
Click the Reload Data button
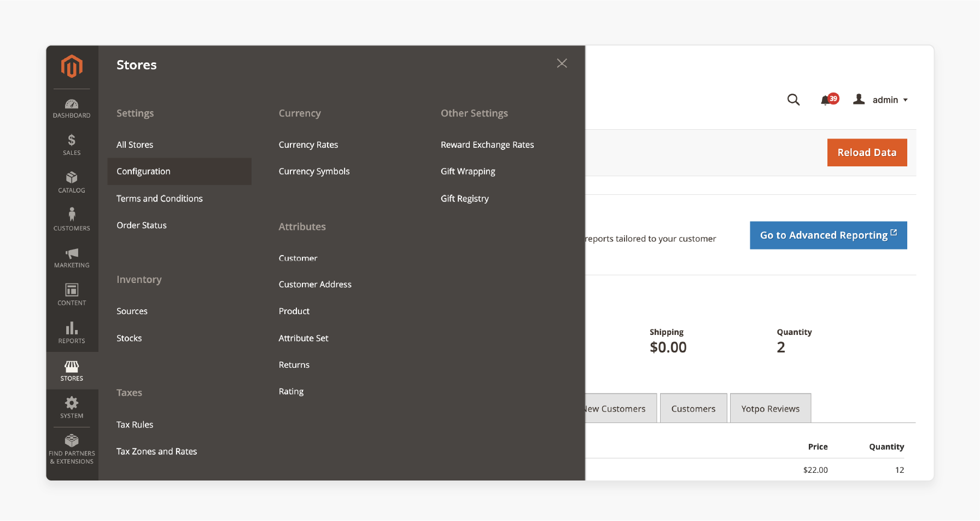point(867,153)
